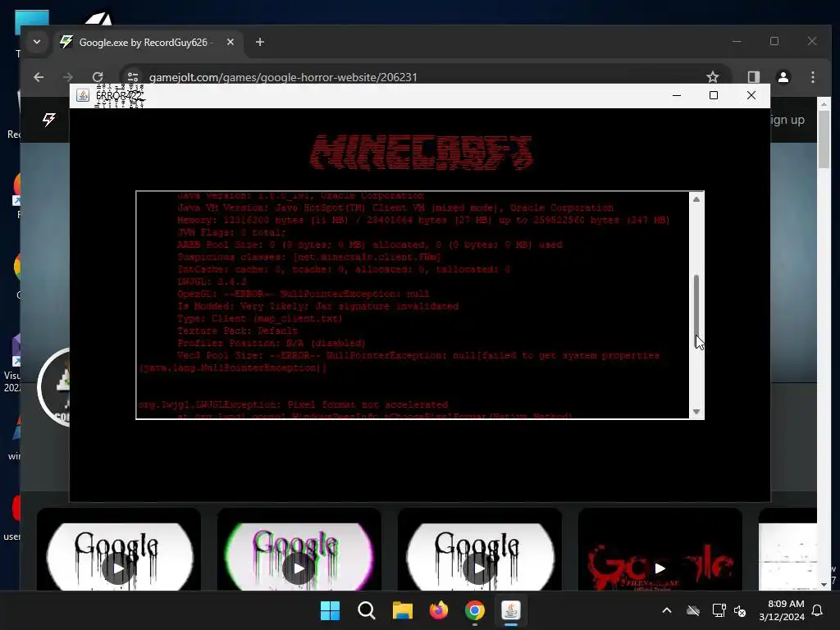Click the browser page scroll up arrow
The image size is (840, 630).
pyautogui.click(x=824, y=103)
